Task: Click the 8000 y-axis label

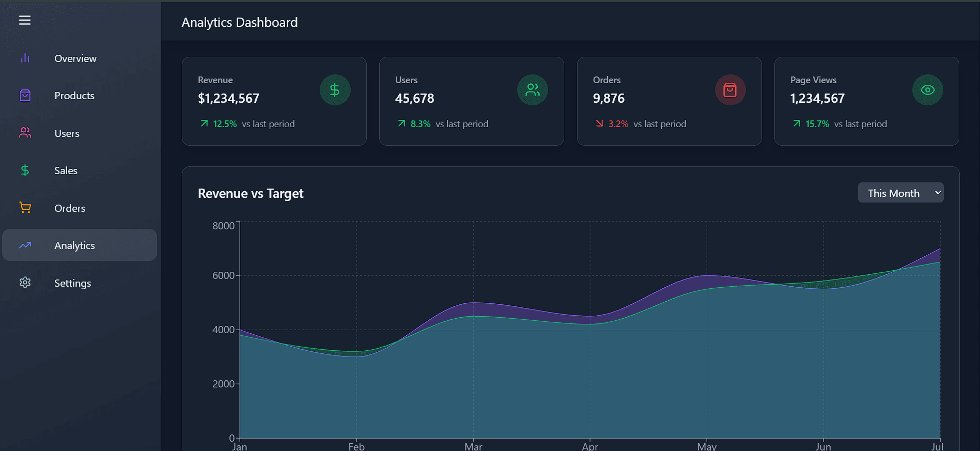Action: (223, 226)
